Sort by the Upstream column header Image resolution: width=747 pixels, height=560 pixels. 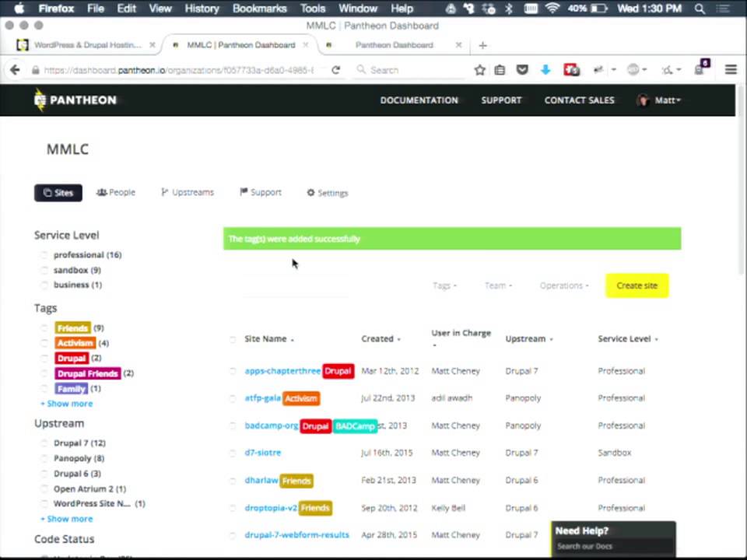[x=529, y=339]
